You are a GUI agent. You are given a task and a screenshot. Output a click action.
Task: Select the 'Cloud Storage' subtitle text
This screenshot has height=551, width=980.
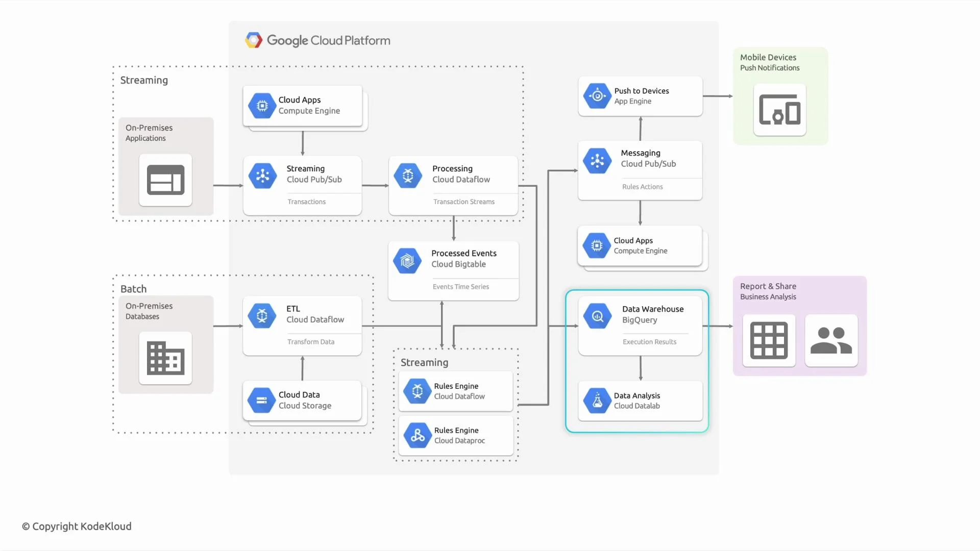(305, 406)
